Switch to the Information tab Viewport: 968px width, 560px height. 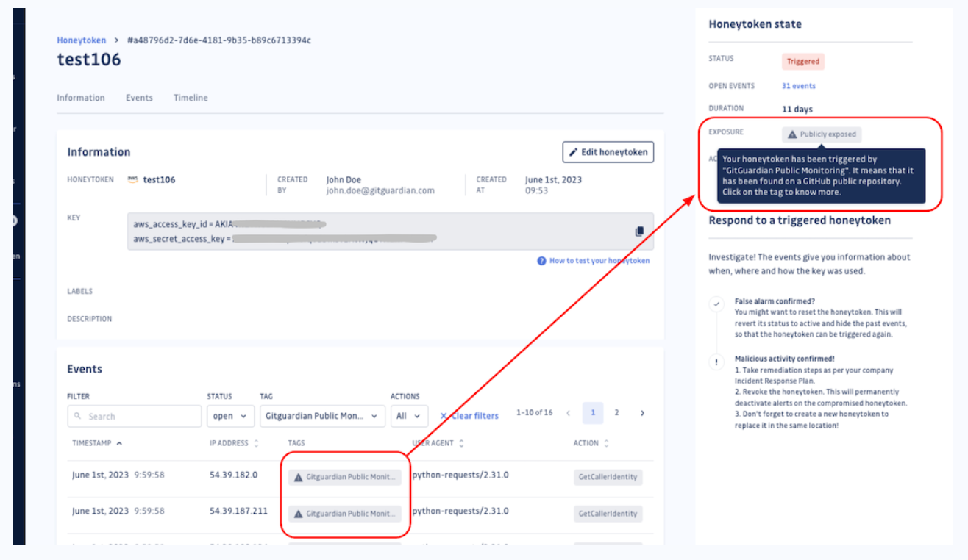[x=81, y=98]
